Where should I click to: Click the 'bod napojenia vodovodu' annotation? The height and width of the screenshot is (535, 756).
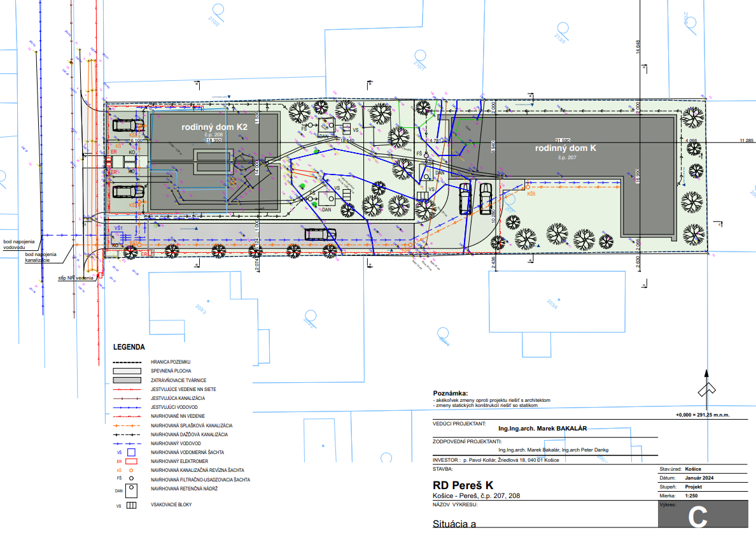[18, 244]
